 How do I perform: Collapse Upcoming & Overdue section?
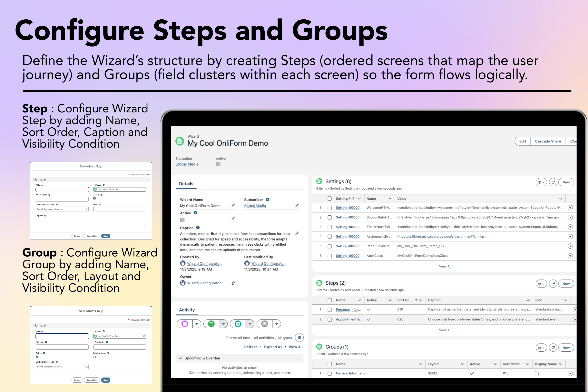tap(180, 358)
